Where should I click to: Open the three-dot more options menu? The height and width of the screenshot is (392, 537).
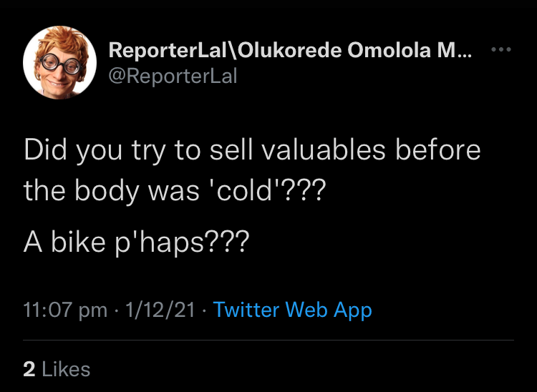(502, 51)
